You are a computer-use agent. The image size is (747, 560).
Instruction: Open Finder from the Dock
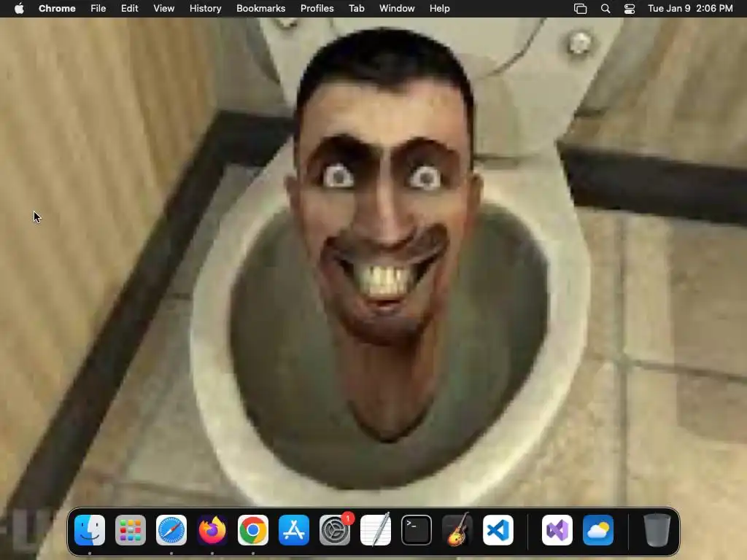[90, 530]
